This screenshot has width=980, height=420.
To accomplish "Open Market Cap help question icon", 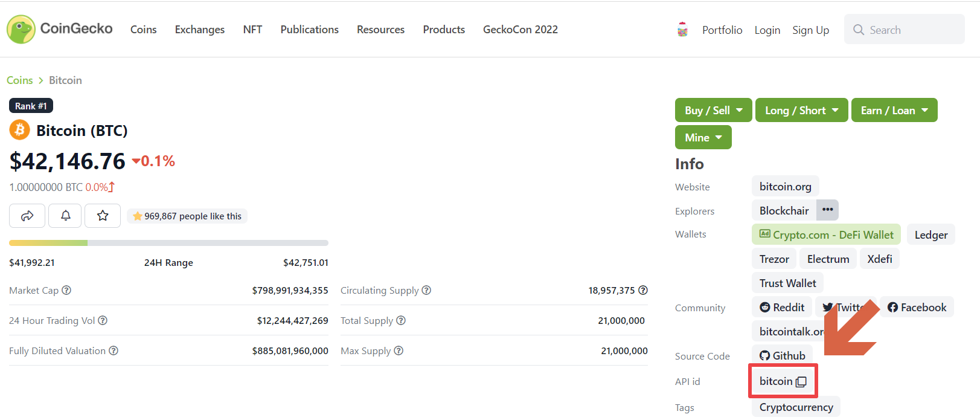I will 66,290.
